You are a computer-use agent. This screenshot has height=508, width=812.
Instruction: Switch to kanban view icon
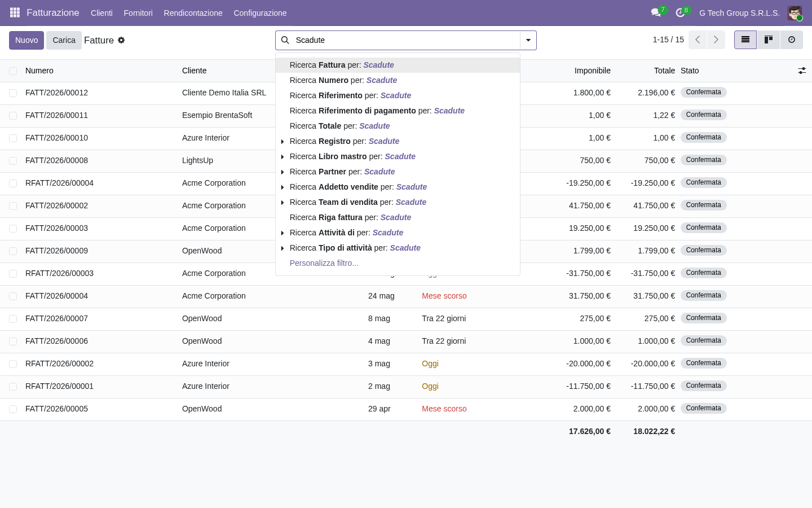[x=769, y=40]
